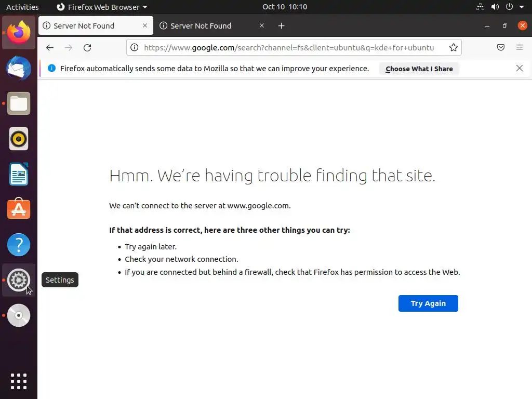This screenshot has width=532, height=399.
Task: Click the 'three other things you can try' line
Action: [229, 230]
